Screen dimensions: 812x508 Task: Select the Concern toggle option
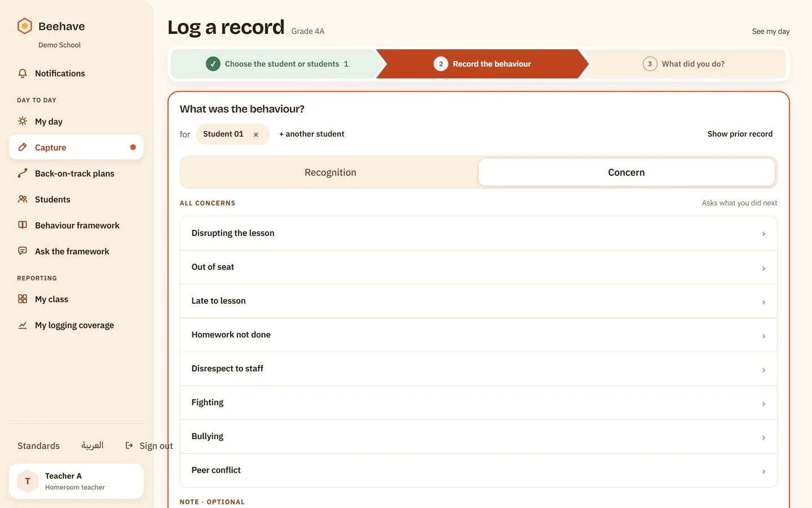tap(626, 172)
